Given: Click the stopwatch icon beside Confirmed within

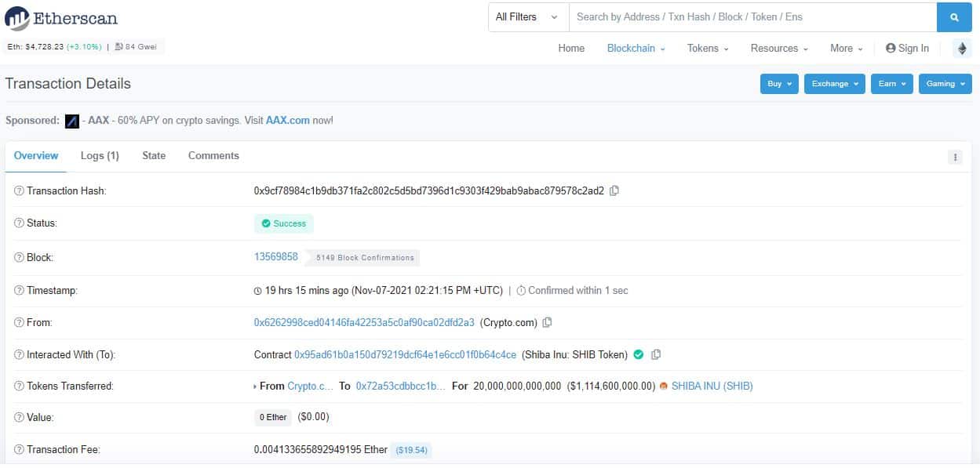Looking at the screenshot, I should click(521, 291).
